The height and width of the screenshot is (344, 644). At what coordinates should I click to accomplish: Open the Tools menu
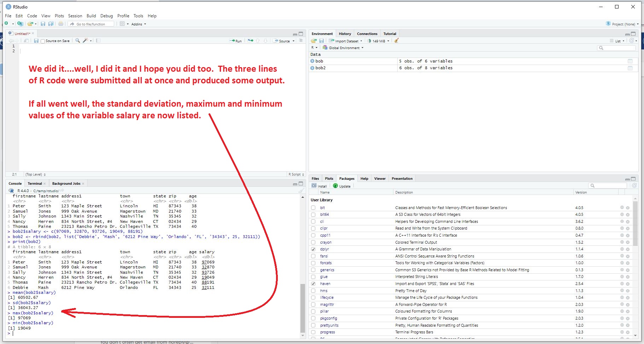138,16
